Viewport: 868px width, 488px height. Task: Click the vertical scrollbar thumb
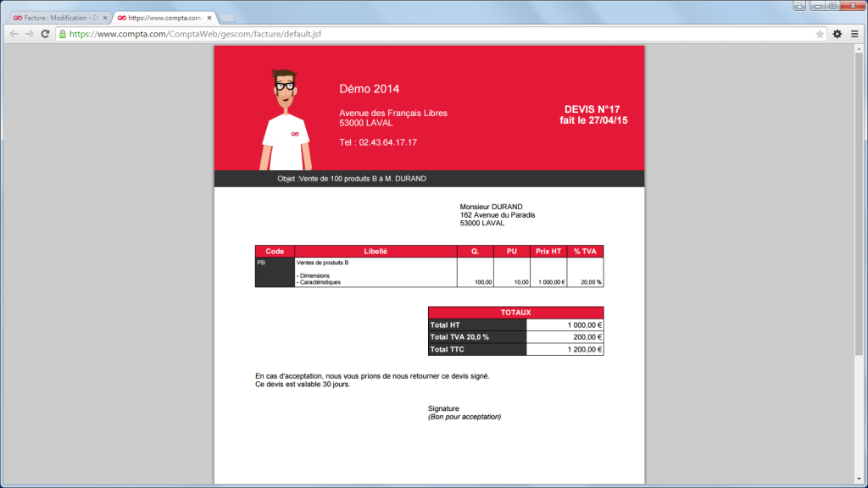(860, 204)
